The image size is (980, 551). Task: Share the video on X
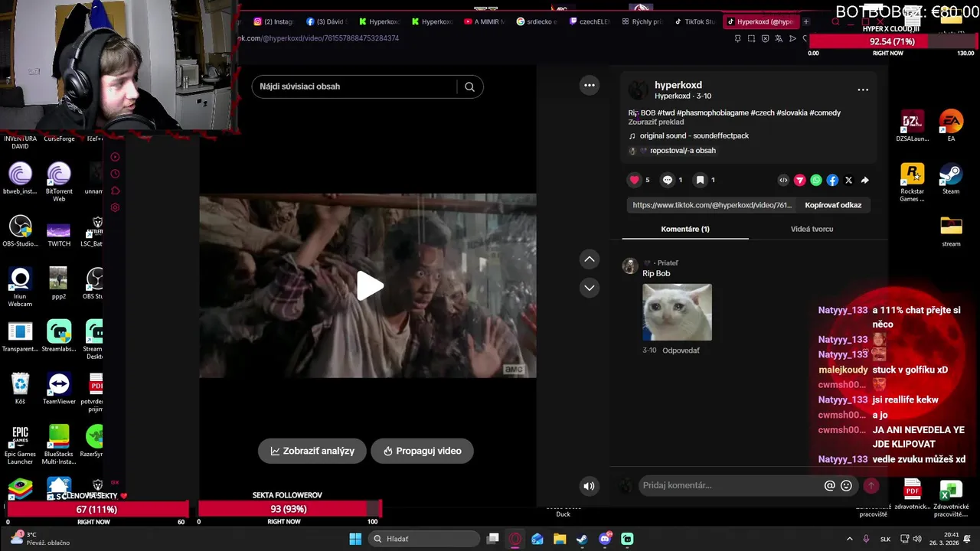point(848,181)
